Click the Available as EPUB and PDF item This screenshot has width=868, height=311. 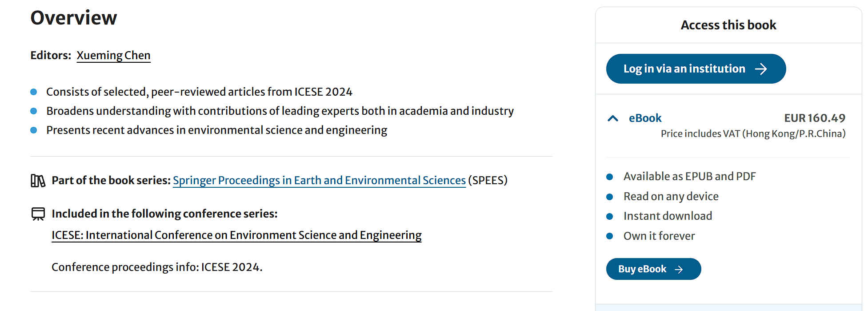click(x=689, y=177)
